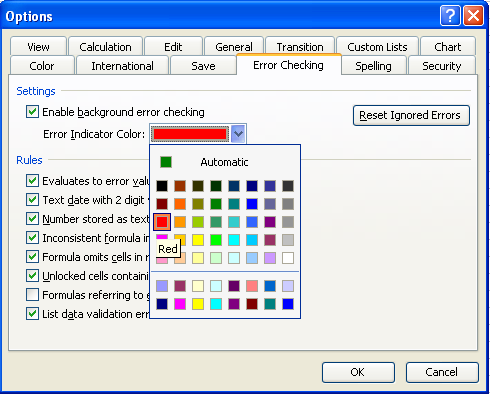This screenshot has height=394, width=490.
Task: Select the Lime swatch below dark yellow
Action: (198, 222)
